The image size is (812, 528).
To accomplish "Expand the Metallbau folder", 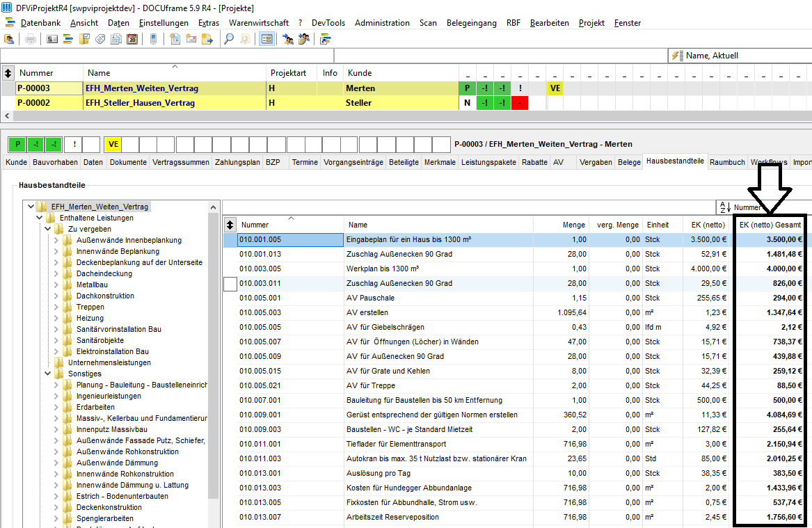I will [x=56, y=285].
